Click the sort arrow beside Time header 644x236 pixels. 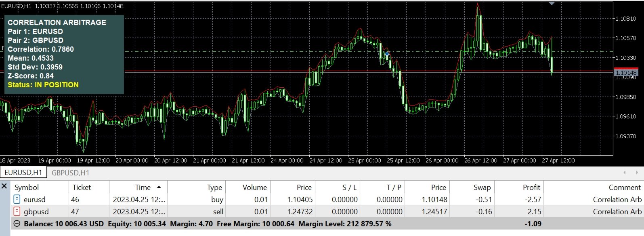click(x=159, y=187)
